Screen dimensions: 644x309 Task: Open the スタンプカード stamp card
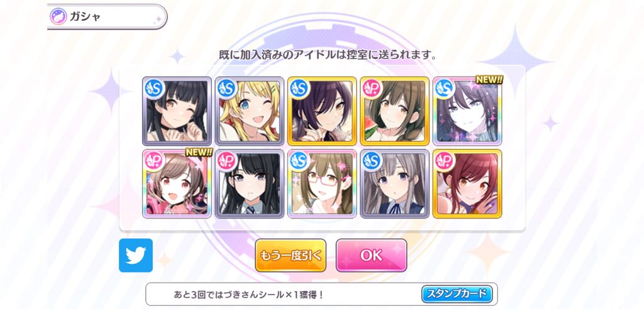point(457,294)
